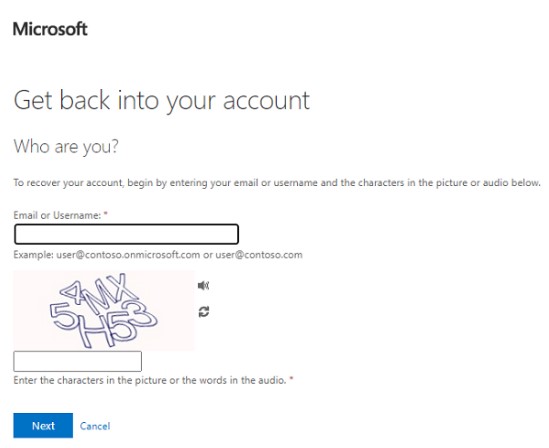Click the 'Email or Username:' label
The height and width of the screenshot is (448, 549).
click(57, 215)
